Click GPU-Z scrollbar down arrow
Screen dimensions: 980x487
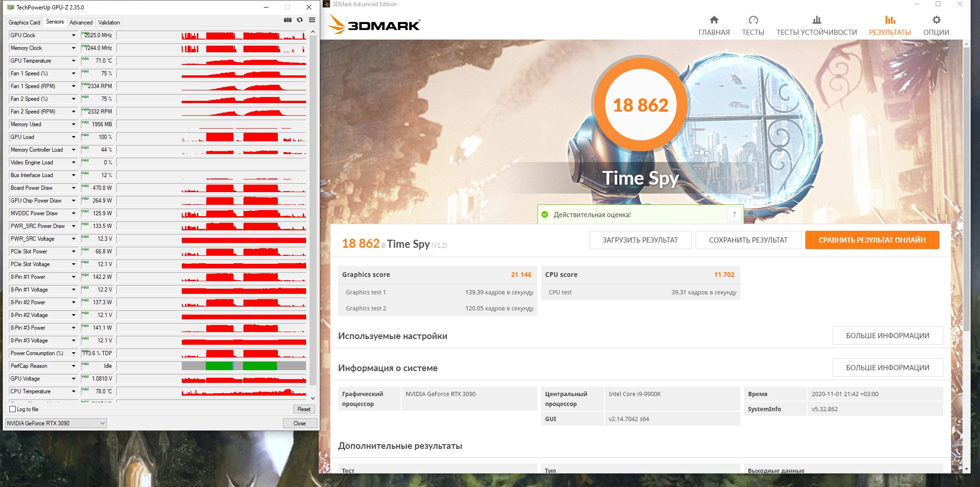coord(313,398)
